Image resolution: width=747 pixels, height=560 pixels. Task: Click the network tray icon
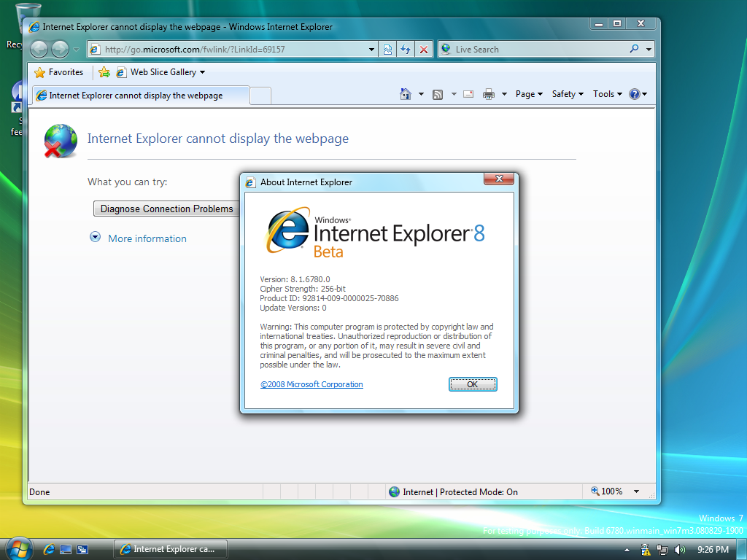point(662,550)
